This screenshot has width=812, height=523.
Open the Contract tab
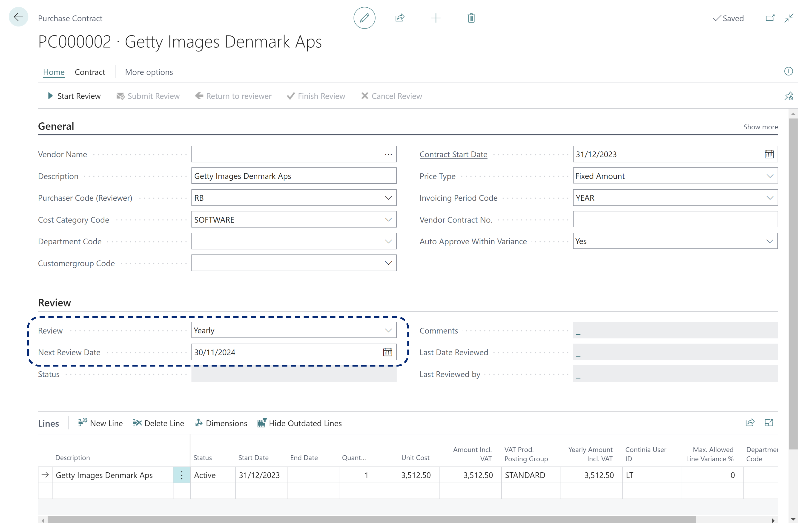point(90,72)
